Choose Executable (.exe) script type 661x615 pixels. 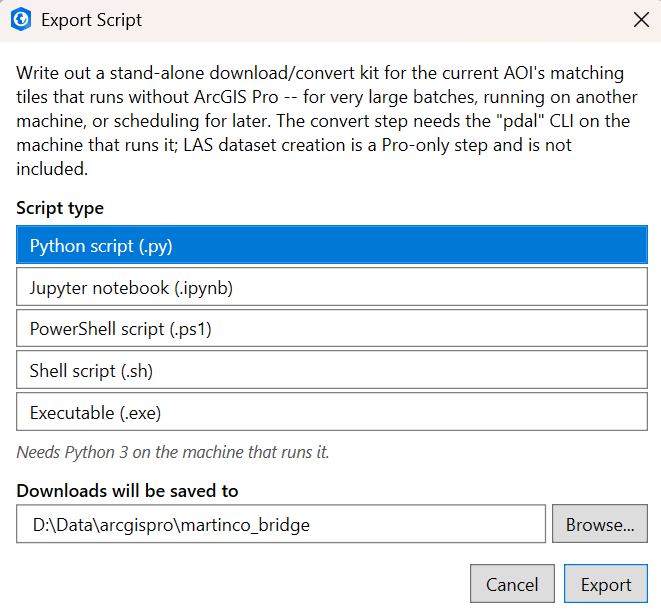332,411
